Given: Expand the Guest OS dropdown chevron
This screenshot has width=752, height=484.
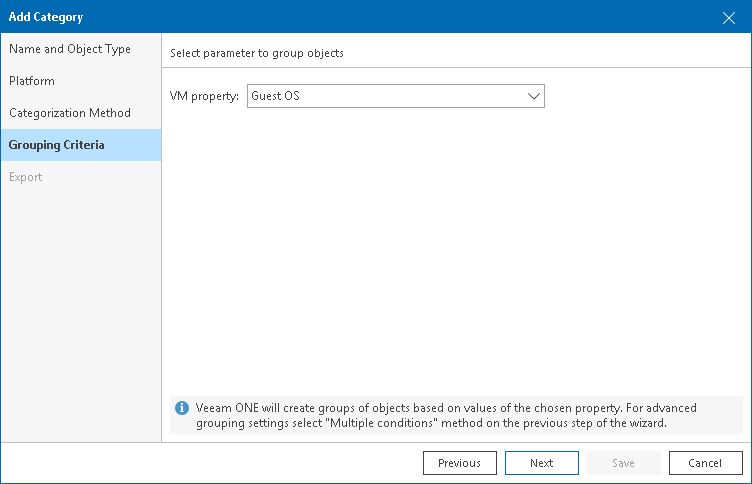Looking at the screenshot, I should click(x=533, y=96).
